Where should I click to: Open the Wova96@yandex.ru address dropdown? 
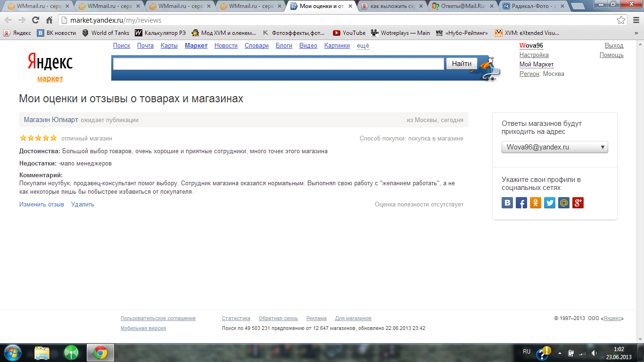tap(555, 147)
